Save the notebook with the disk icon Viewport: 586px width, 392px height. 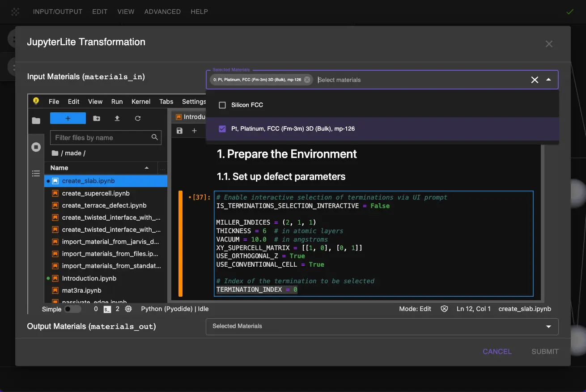click(x=180, y=131)
